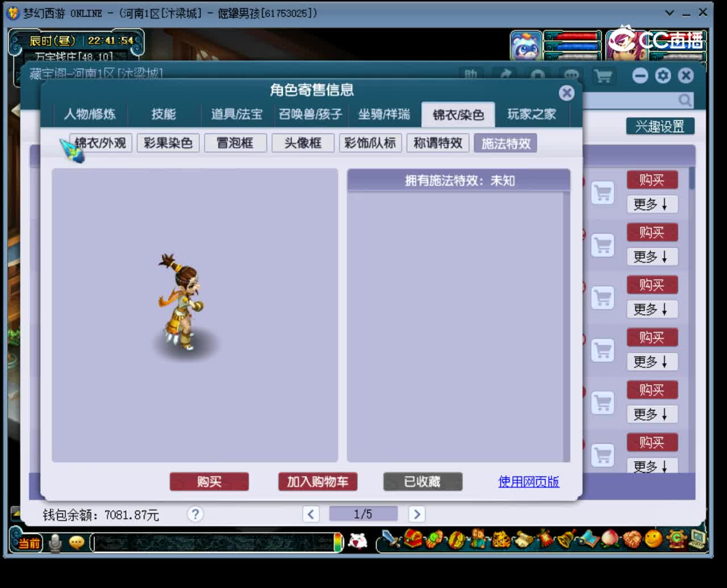Image resolution: width=727 pixels, height=588 pixels.
Task: Click the white bear pet icon near chat bar
Action: point(357,541)
